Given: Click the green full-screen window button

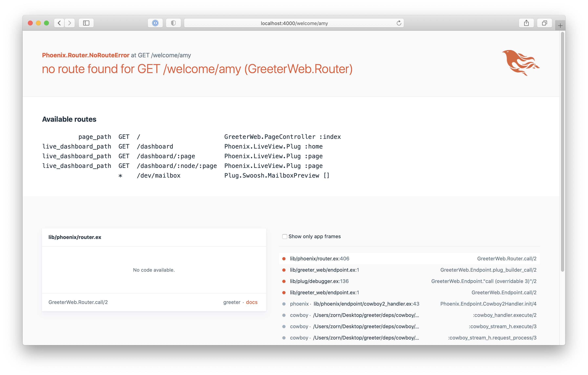Looking at the screenshot, I should 46,23.
